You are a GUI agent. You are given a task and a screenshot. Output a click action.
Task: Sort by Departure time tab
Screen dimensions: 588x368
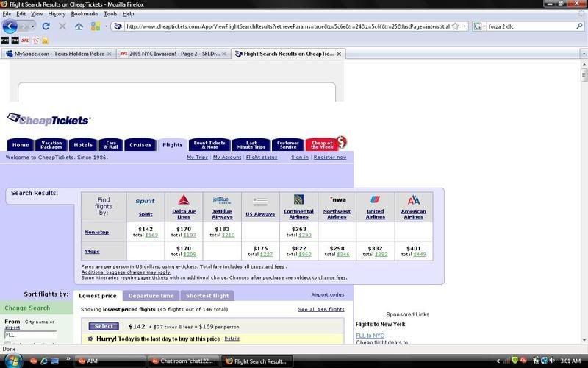point(151,296)
